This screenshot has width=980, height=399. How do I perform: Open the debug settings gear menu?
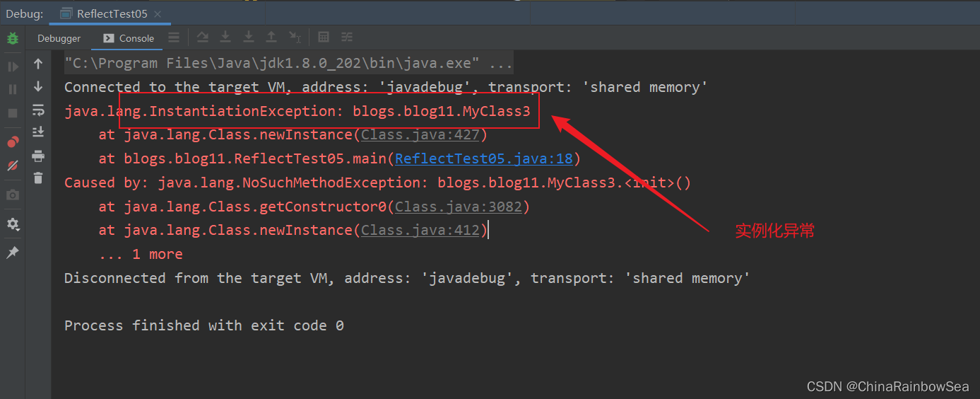coord(13,224)
